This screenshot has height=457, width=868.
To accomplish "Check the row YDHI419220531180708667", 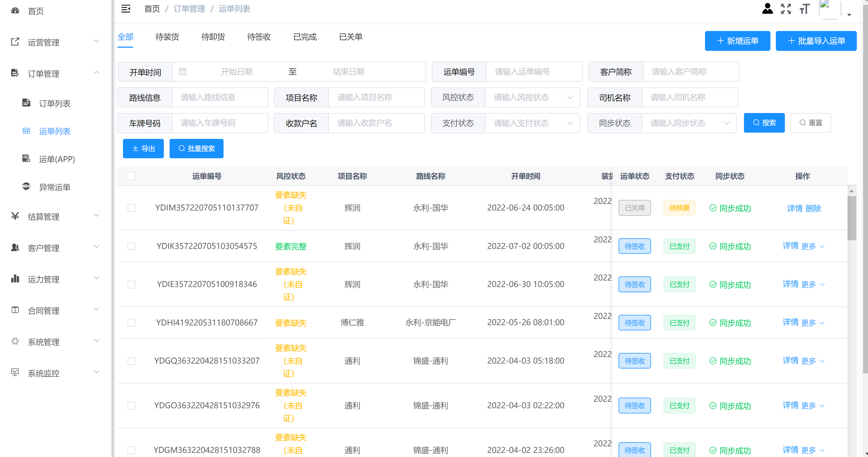I will (x=131, y=323).
